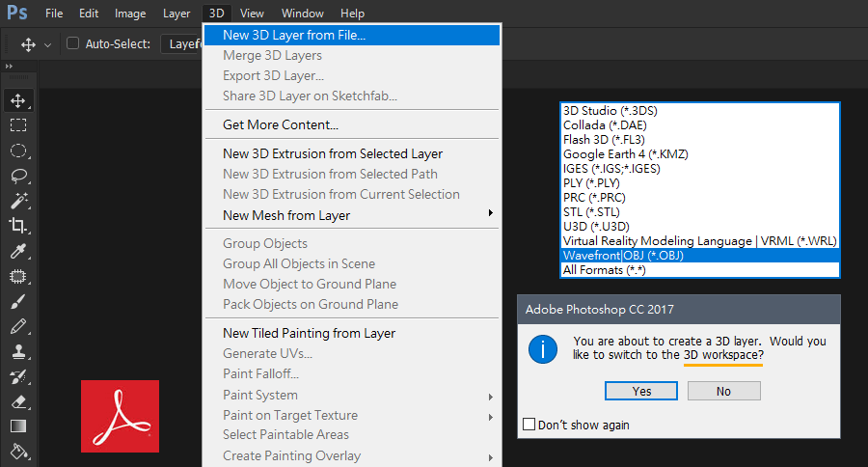Select the Patch healing tool
Viewport: 868px width, 467px height.
[18, 276]
